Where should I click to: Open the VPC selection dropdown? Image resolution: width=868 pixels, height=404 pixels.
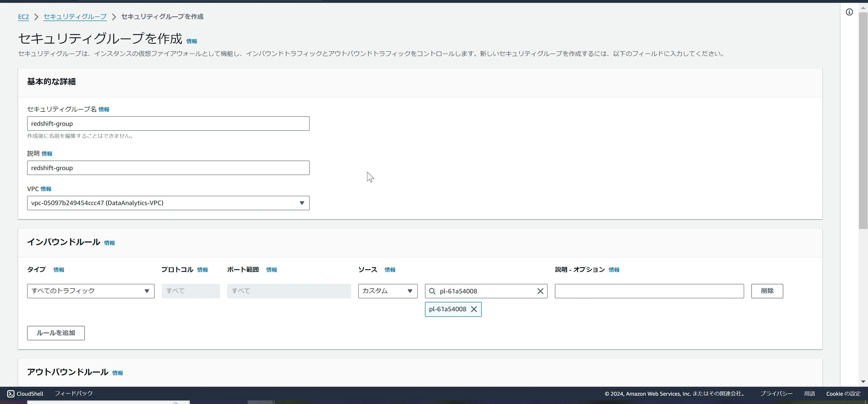tap(168, 203)
